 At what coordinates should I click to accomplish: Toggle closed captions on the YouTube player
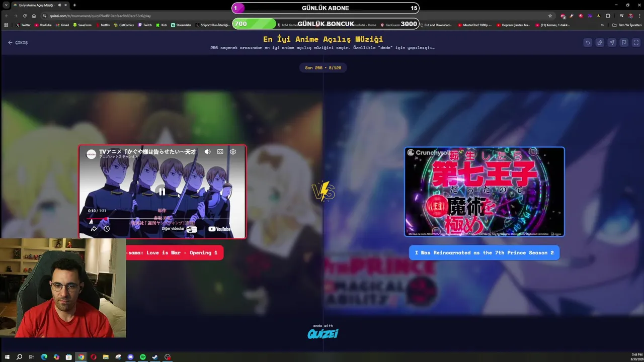coord(220,151)
